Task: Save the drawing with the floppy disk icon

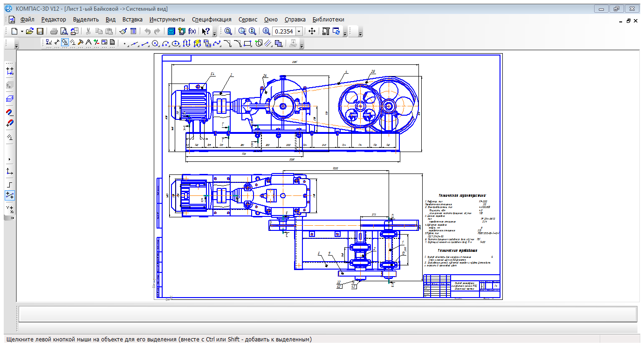Action: [40, 31]
